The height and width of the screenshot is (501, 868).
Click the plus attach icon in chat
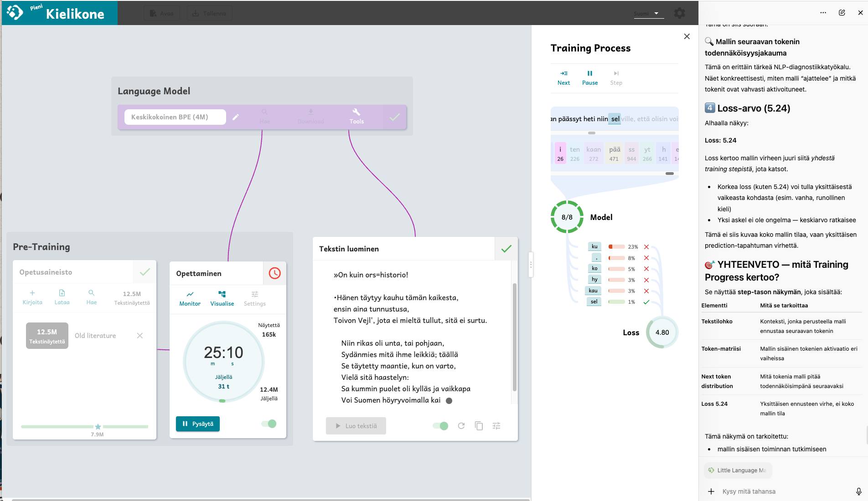[x=711, y=491]
